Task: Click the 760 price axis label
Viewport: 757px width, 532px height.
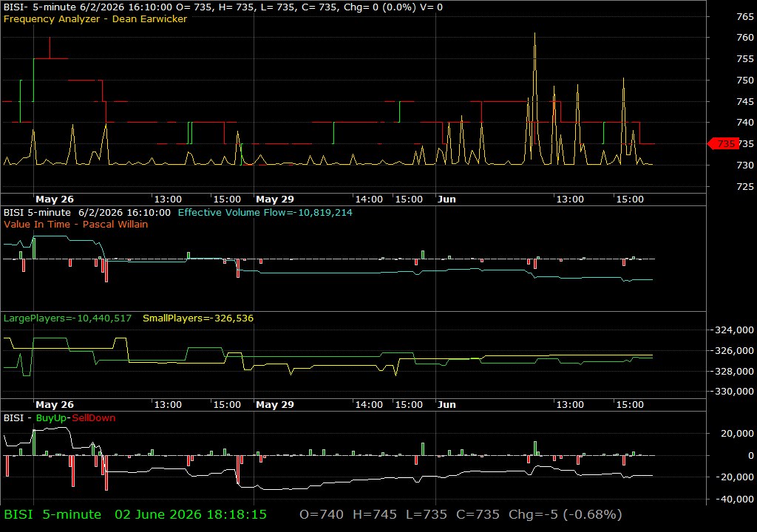Action: pyautogui.click(x=745, y=37)
